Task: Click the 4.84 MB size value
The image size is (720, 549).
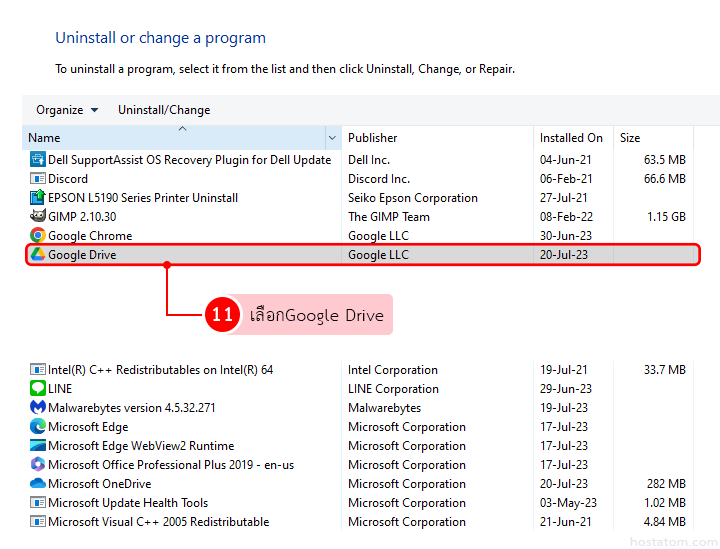Action: click(665, 522)
